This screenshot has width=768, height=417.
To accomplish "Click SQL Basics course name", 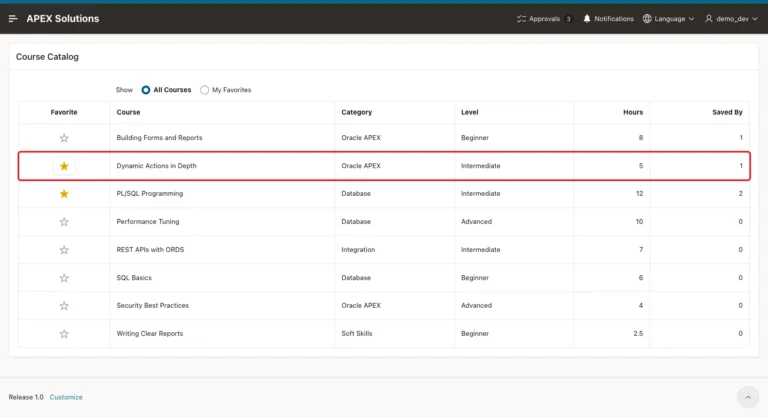I will pyautogui.click(x=134, y=277).
